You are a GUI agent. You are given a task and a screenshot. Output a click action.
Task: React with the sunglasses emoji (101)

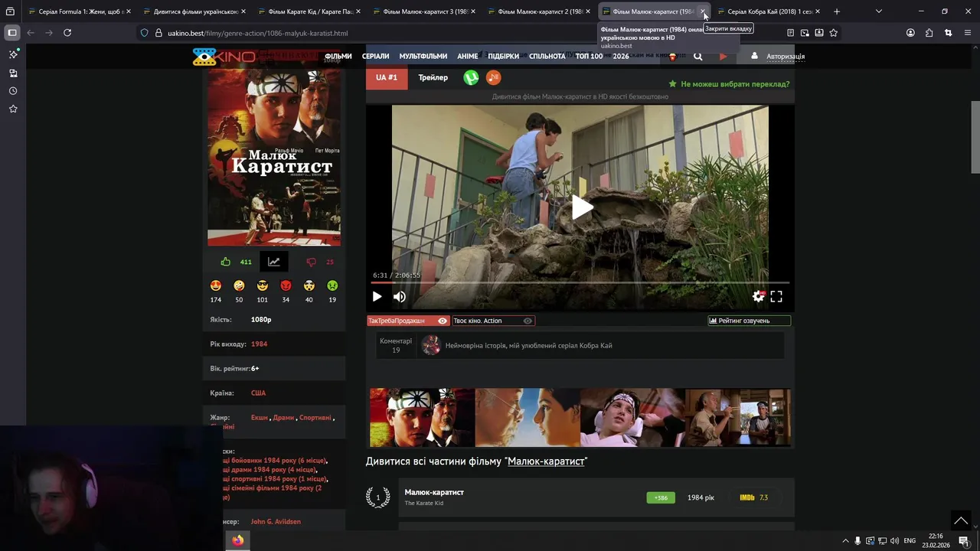tap(263, 285)
